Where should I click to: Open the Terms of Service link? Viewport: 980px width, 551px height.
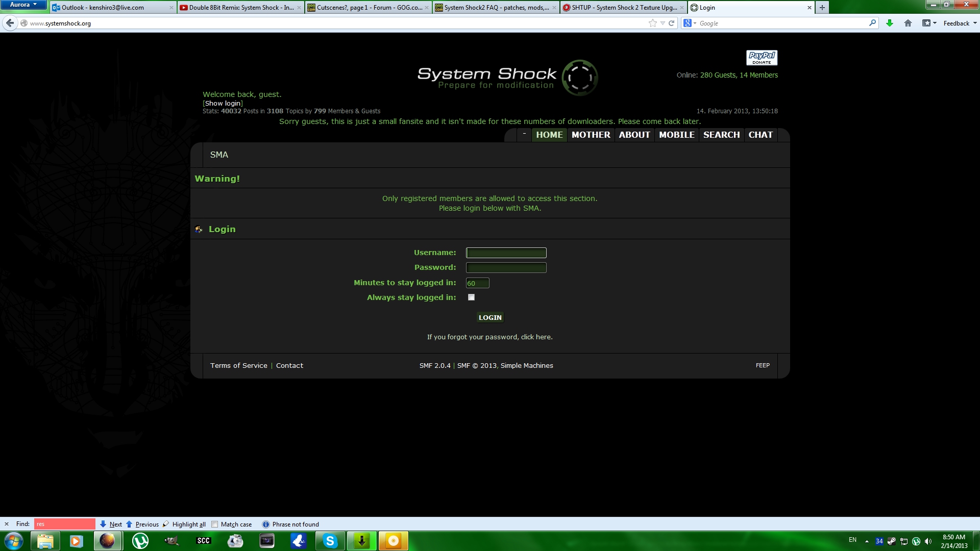tap(239, 365)
